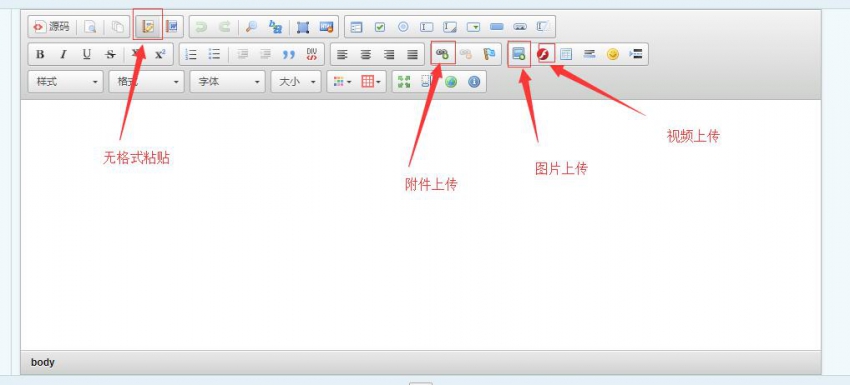Toggle strikethrough formatting
850x385 pixels.
110,54
